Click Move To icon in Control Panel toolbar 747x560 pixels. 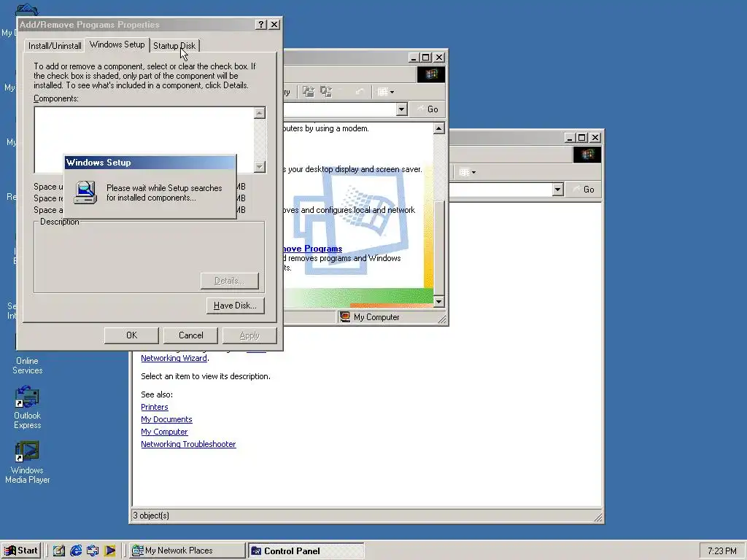tap(309, 91)
